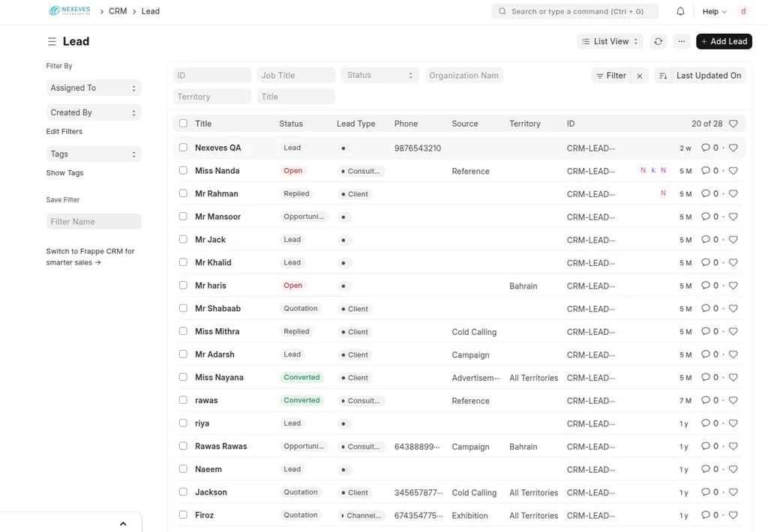The width and height of the screenshot is (768, 532).
Task: Like all via header heart icon
Action: pos(733,124)
